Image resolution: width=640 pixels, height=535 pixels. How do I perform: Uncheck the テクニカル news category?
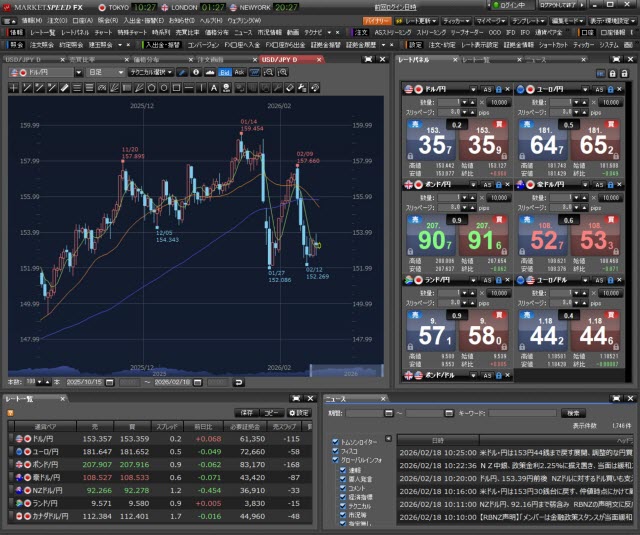tap(343, 506)
